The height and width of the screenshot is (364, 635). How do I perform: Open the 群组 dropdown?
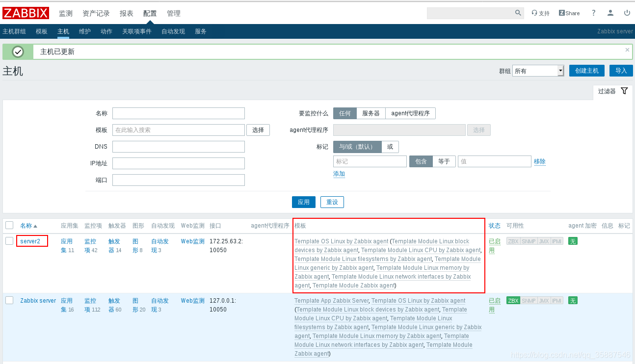pos(538,71)
